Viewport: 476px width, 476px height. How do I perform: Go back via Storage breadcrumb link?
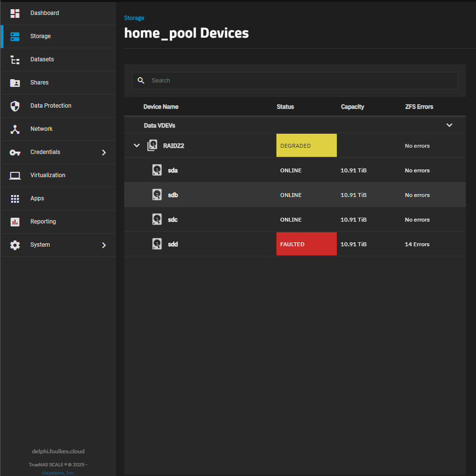coord(134,18)
